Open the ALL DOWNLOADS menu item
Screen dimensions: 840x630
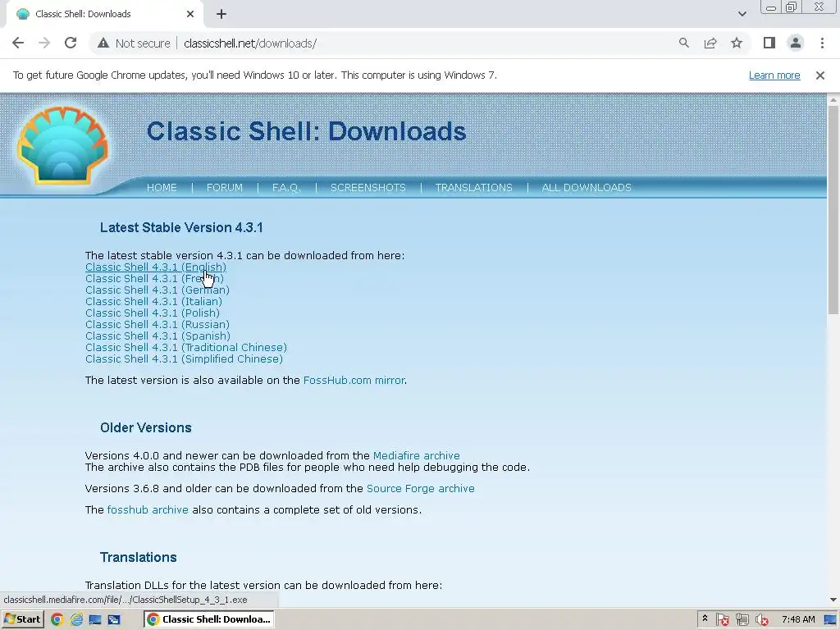click(x=587, y=188)
